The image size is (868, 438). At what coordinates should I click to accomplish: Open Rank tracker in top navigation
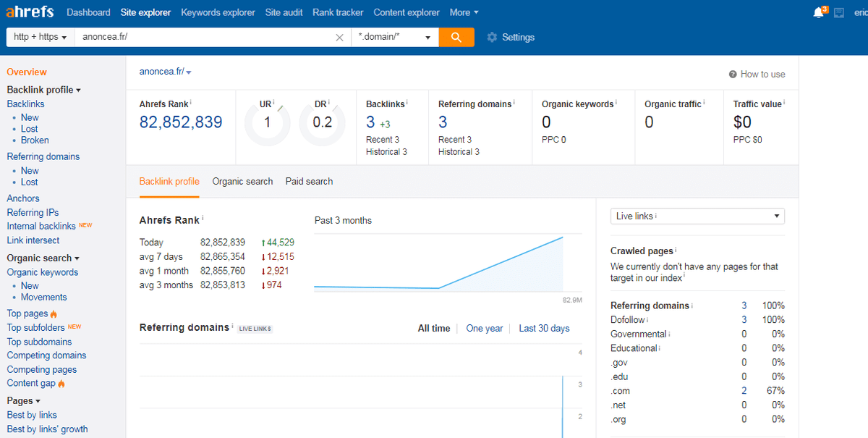[x=339, y=12]
